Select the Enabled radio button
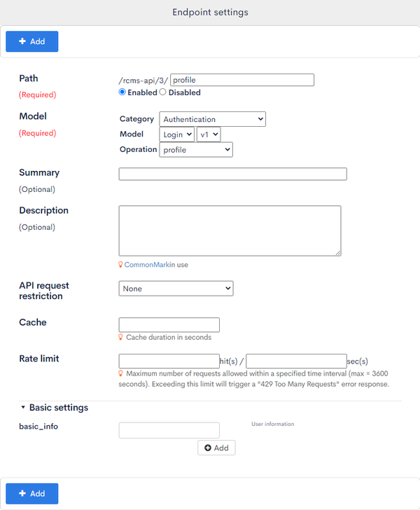The height and width of the screenshot is (510, 420). point(122,92)
